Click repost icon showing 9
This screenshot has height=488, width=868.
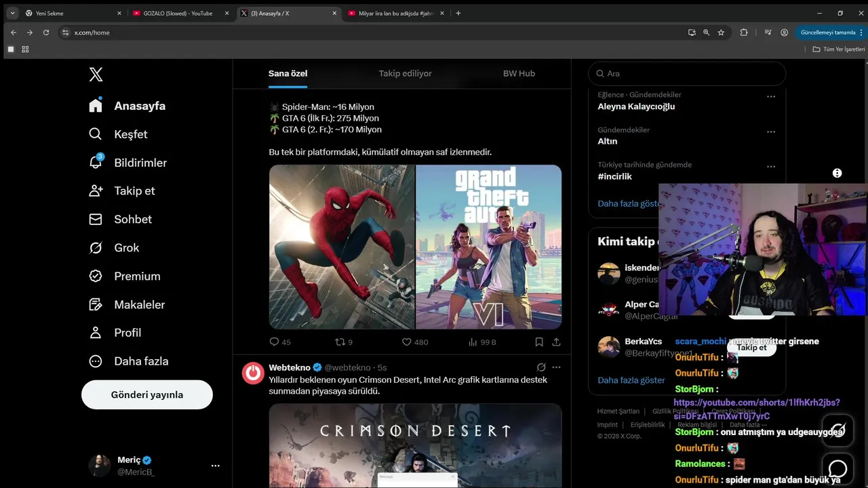(x=340, y=342)
